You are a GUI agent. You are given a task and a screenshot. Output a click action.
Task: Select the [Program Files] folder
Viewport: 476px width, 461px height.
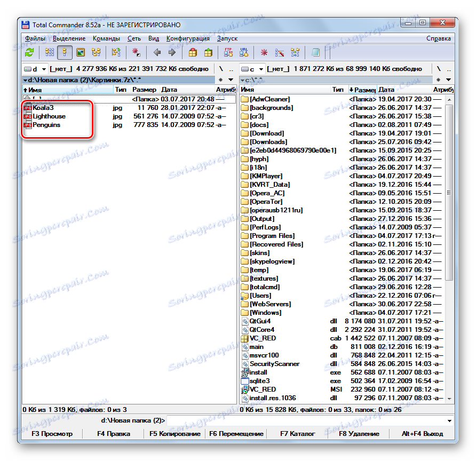(342, 236)
